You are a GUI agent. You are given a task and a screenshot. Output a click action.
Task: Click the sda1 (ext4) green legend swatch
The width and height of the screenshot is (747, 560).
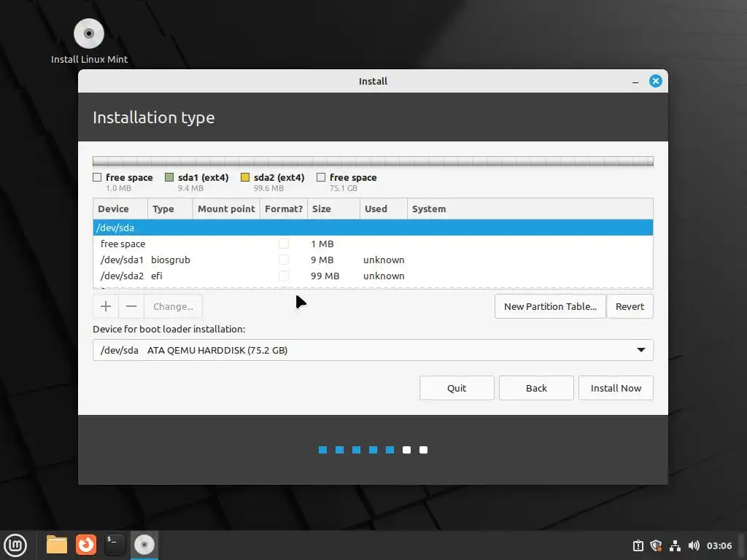pos(169,177)
